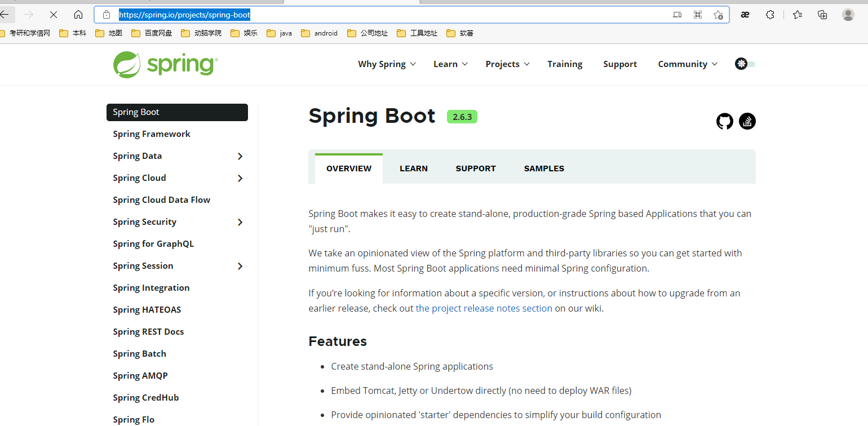
Task: Expand the Learn navigation menu
Action: pos(451,64)
